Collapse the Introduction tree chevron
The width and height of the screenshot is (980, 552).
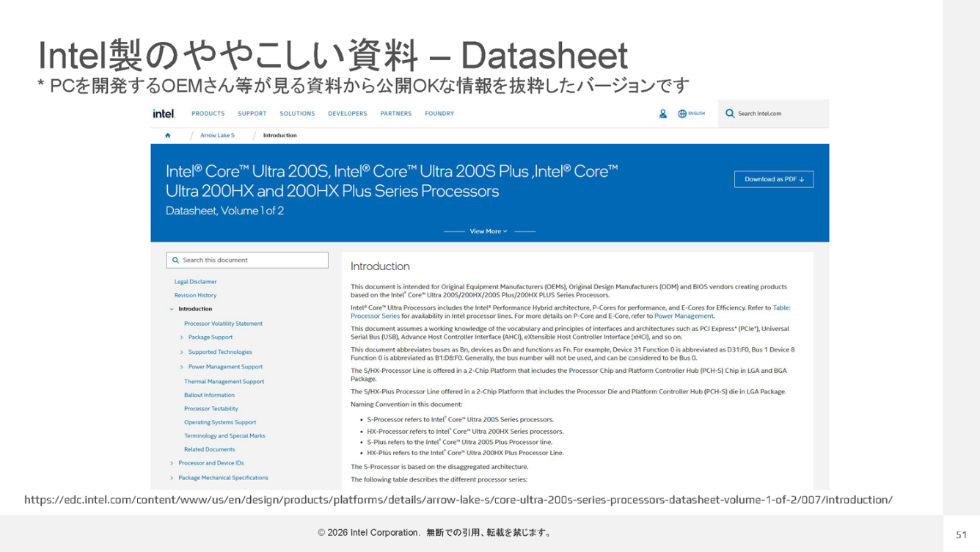[x=172, y=309]
